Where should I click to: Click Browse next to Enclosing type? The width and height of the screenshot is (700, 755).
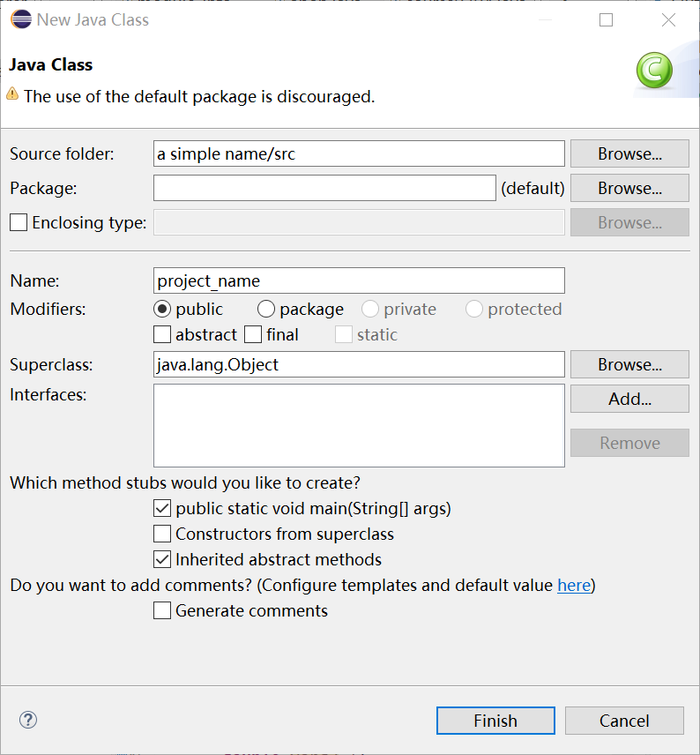click(x=629, y=222)
